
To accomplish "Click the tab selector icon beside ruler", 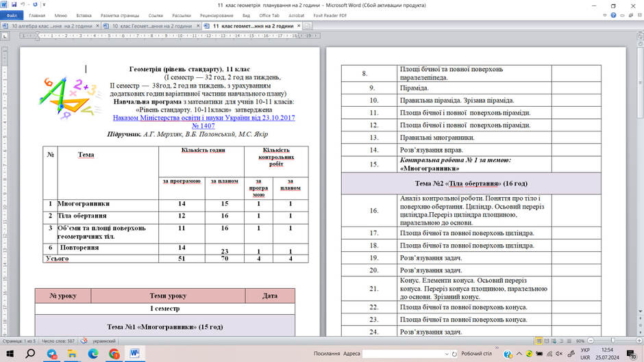I will click(x=5, y=36).
